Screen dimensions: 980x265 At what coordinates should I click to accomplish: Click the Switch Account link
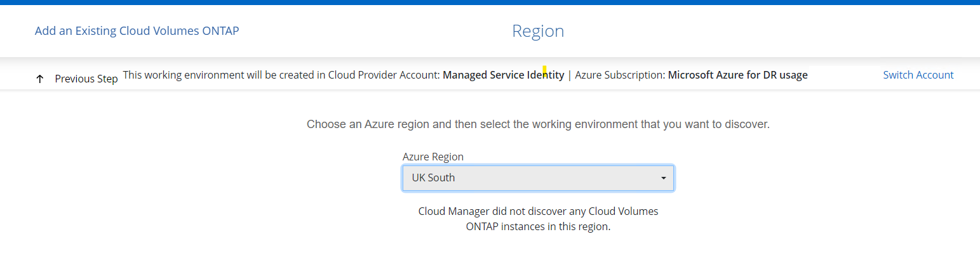coord(918,75)
